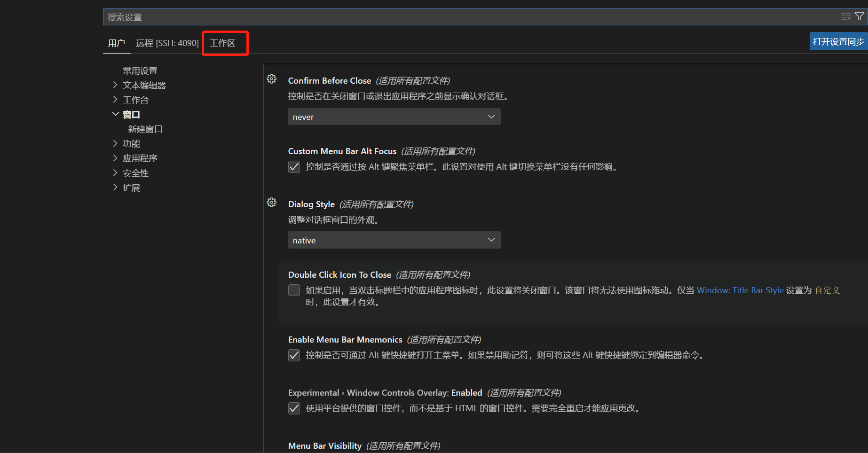Viewport: 868px width, 453px height.
Task: Click the 自定义 highlighted value text
Action: [x=828, y=290]
